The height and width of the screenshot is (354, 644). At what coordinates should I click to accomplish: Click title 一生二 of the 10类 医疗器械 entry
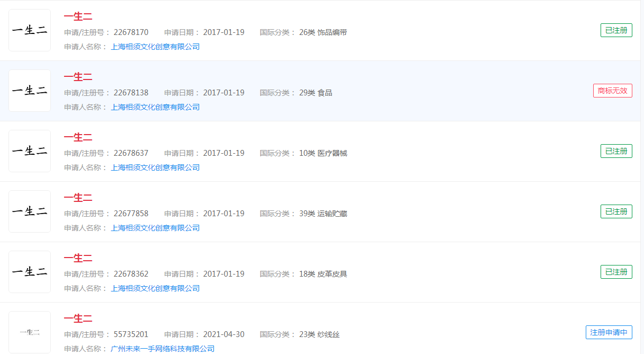coord(78,137)
